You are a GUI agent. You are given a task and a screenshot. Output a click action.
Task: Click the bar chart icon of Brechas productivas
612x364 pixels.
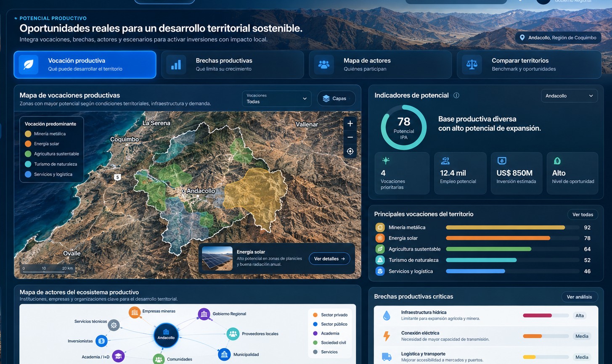[x=176, y=65]
